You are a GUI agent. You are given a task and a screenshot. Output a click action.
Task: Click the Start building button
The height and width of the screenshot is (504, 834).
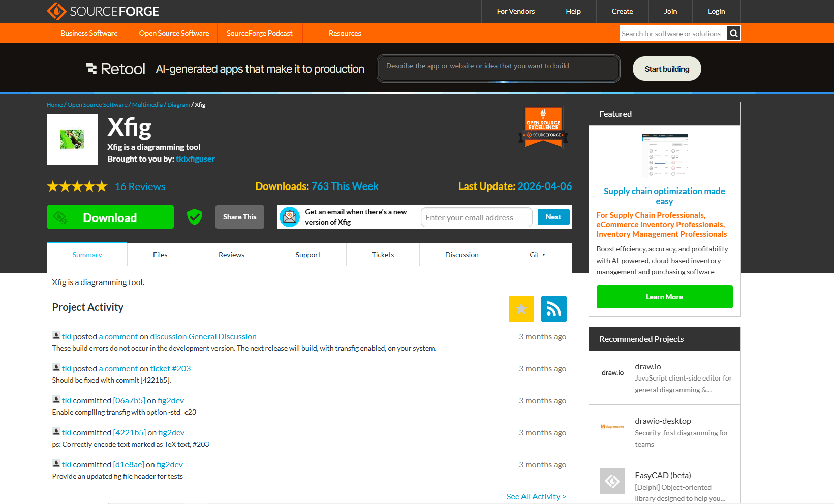tap(667, 69)
